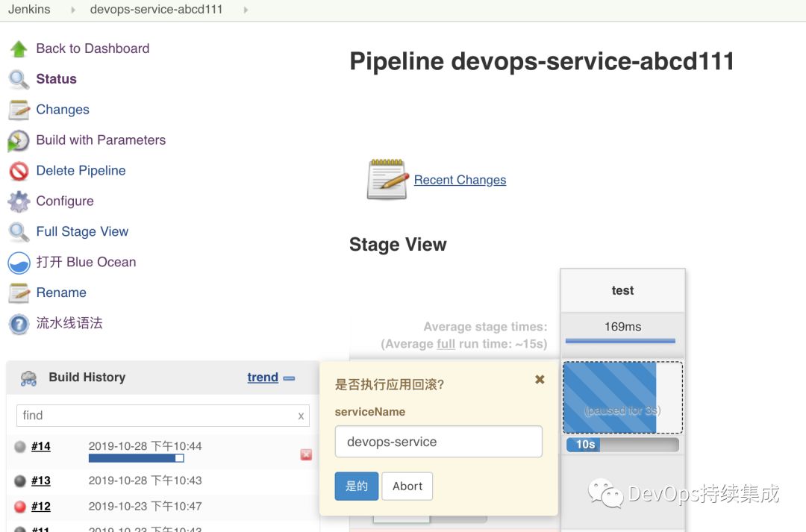Cancel build #14 with red X icon

point(306,454)
